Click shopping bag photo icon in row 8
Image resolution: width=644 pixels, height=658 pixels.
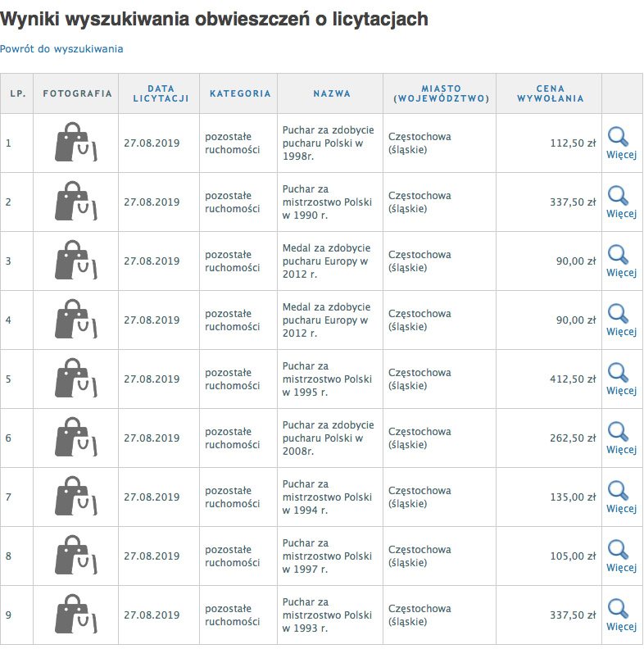click(76, 555)
